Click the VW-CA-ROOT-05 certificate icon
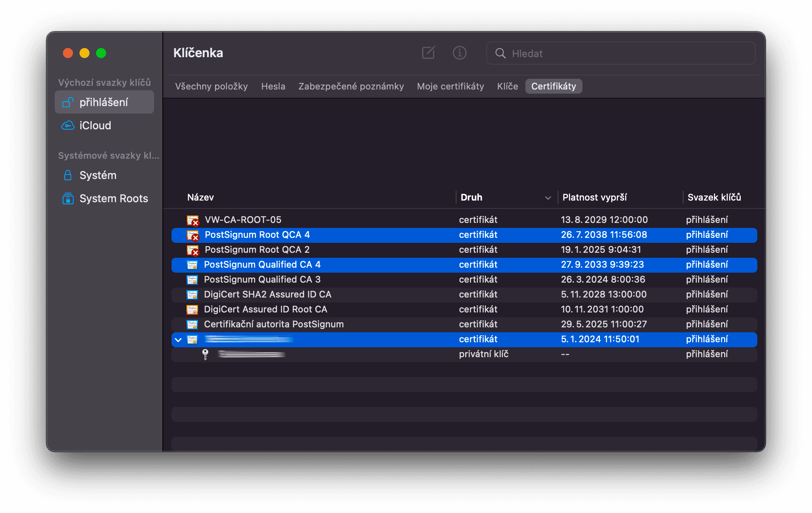812x513 pixels. tap(193, 220)
